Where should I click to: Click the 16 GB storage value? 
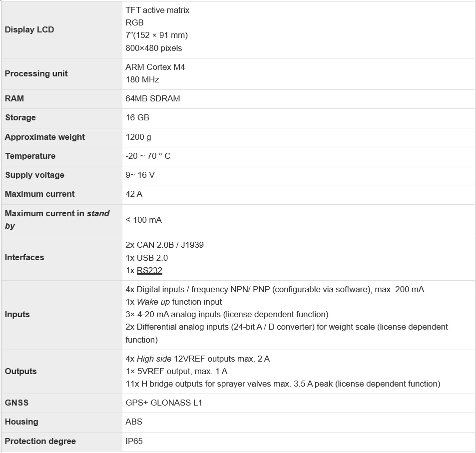click(x=137, y=117)
